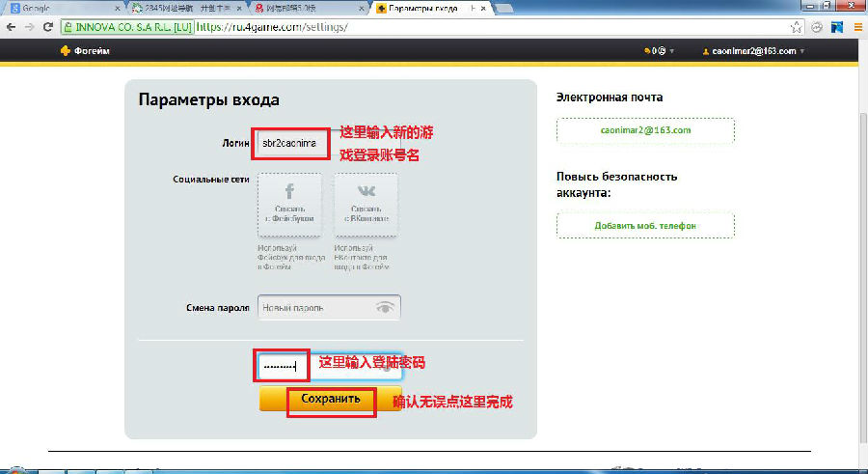
Task: Click the Фогейм logo icon
Action: tap(65, 51)
